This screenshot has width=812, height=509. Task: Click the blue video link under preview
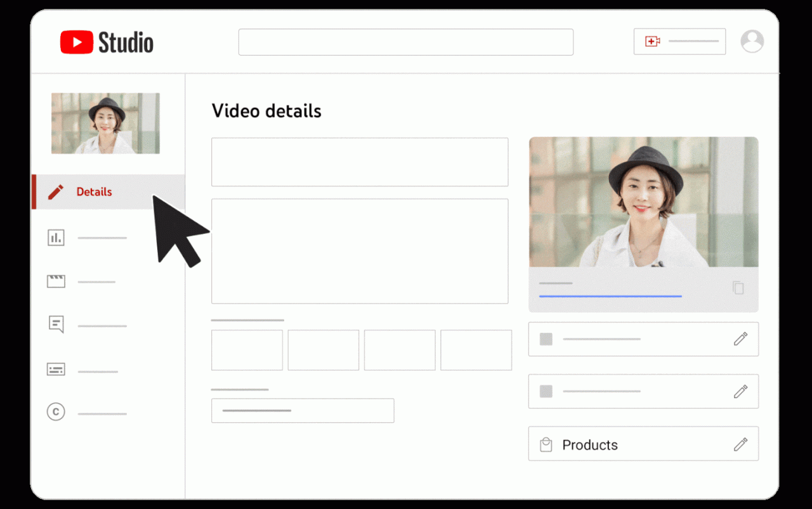pyautogui.click(x=610, y=296)
